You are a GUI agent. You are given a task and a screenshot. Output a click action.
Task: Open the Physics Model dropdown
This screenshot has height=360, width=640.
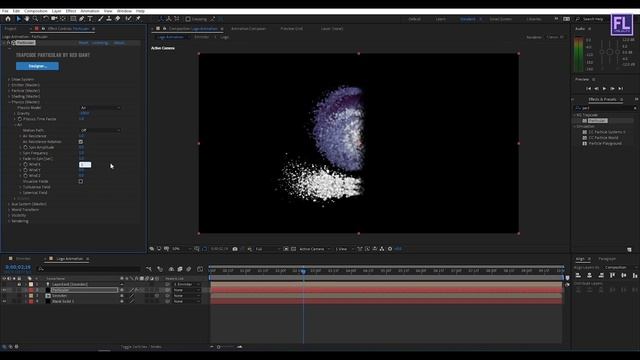[100, 108]
